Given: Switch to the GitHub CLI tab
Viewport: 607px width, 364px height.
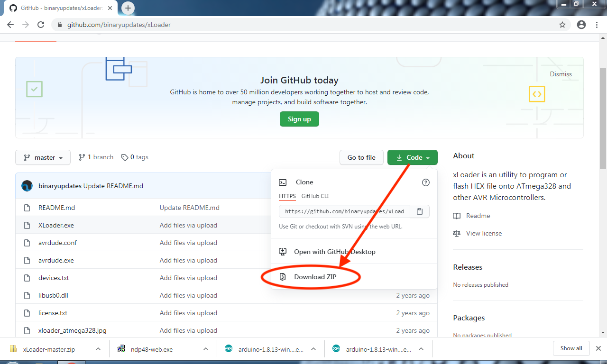Looking at the screenshot, I should [315, 196].
